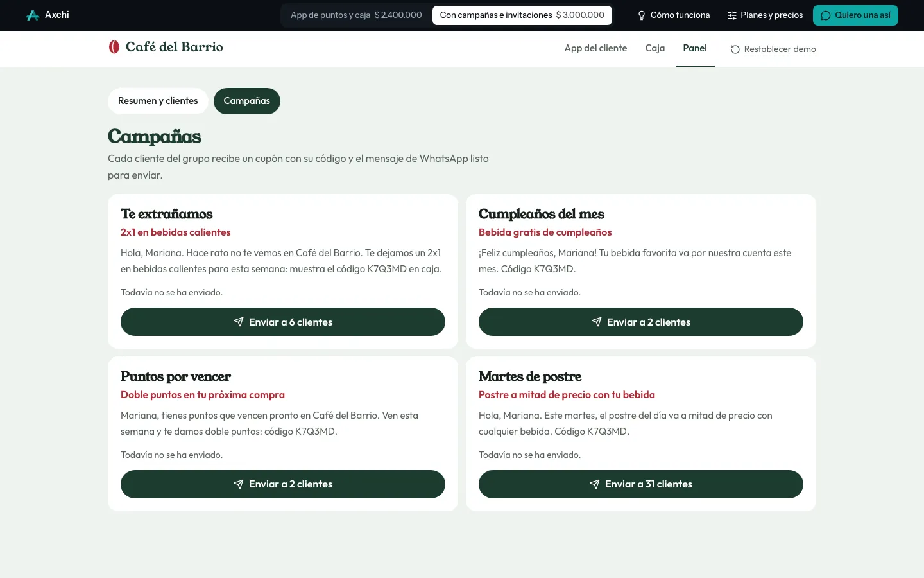This screenshot has width=924, height=578.
Task: Click the send icon in Enviar a 6 clientes
Action: 239,322
